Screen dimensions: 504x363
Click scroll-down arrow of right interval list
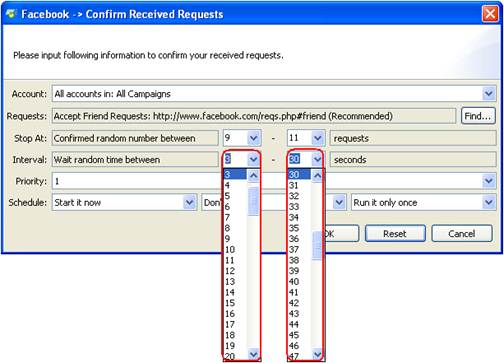click(317, 354)
